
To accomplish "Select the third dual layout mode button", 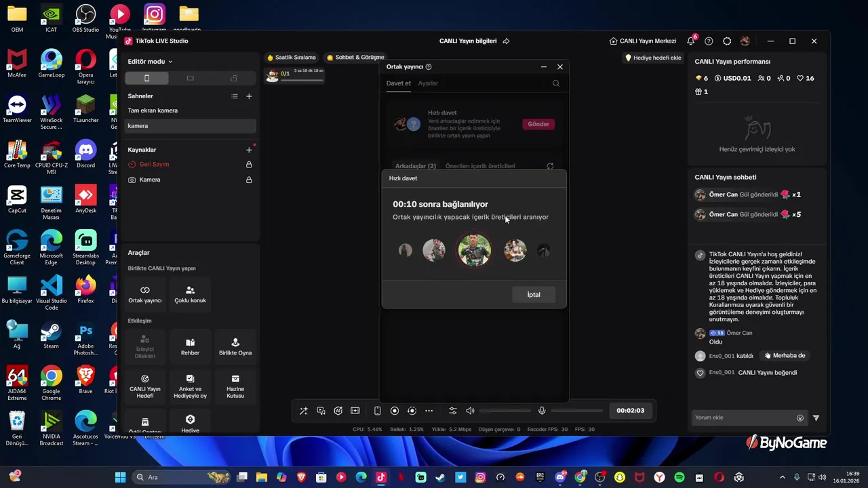I will tap(234, 79).
